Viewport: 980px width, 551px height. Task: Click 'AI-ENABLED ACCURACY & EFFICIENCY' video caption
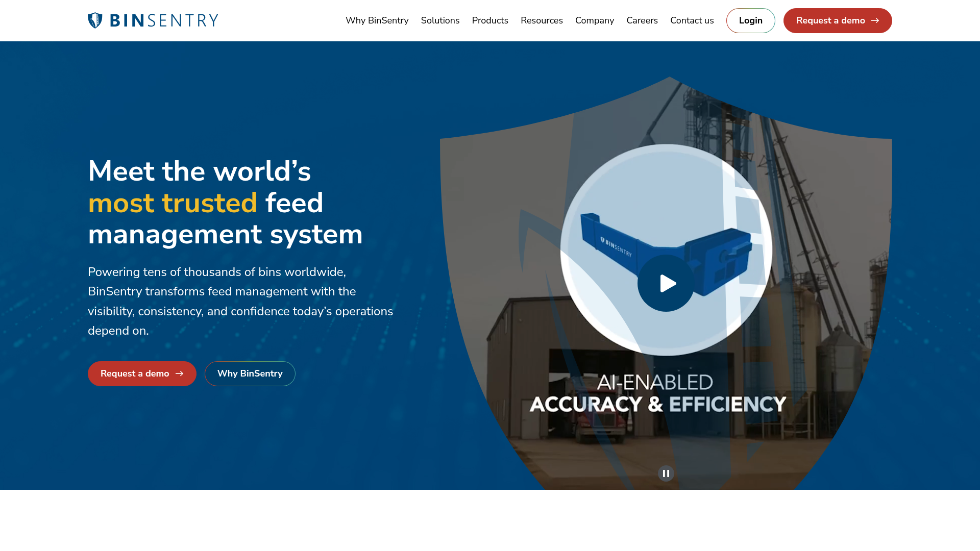coord(657,393)
